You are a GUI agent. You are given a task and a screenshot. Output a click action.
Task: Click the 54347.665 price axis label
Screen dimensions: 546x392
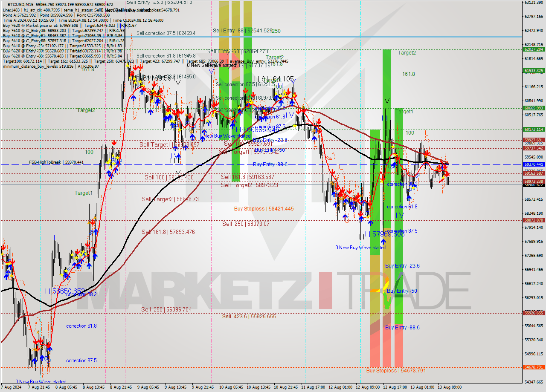pos(534,382)
